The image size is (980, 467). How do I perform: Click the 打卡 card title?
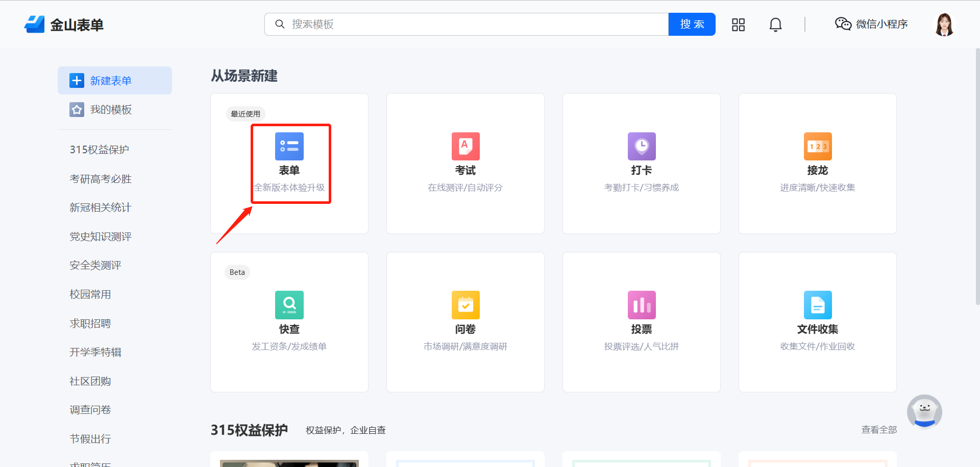[x=642, y=170]
